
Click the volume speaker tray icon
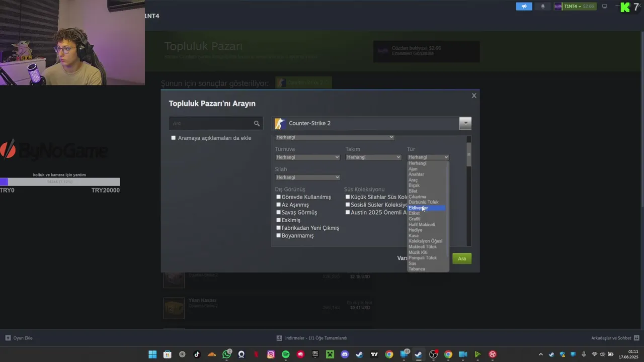pyautogui.click(x=602, y=354)
